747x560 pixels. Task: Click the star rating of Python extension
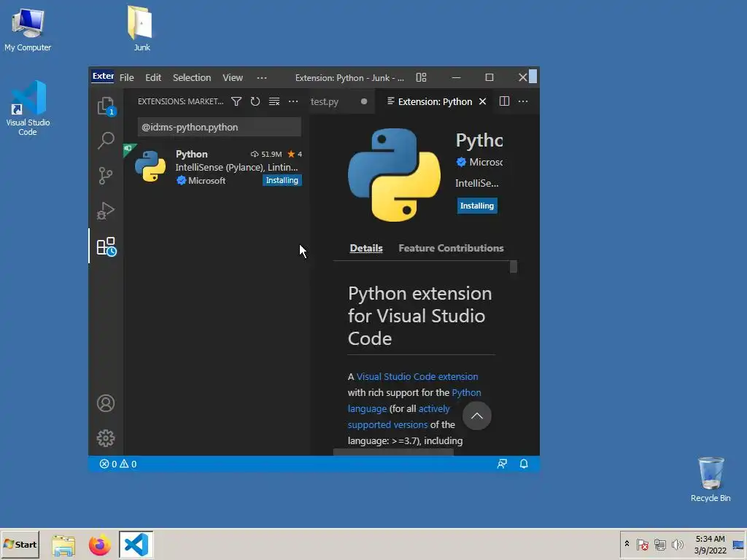(295, 154)
